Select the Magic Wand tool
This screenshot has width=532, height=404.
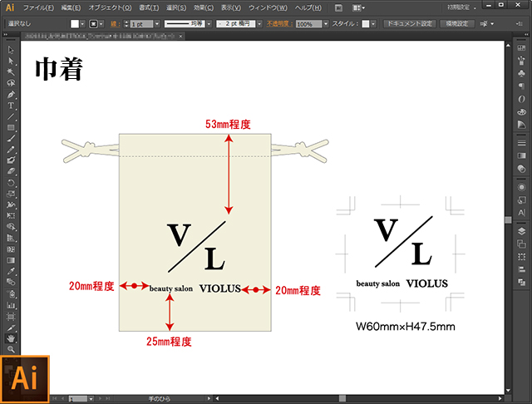click(11, 72)
